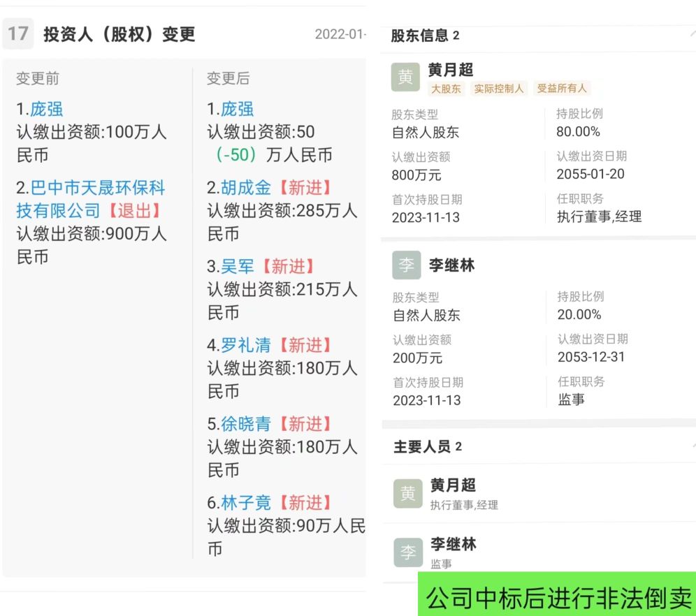This screenshot has width=696, height=616.
Task: Click the 黄 avatar in shareholder info
Action: [x=406, y=77]
